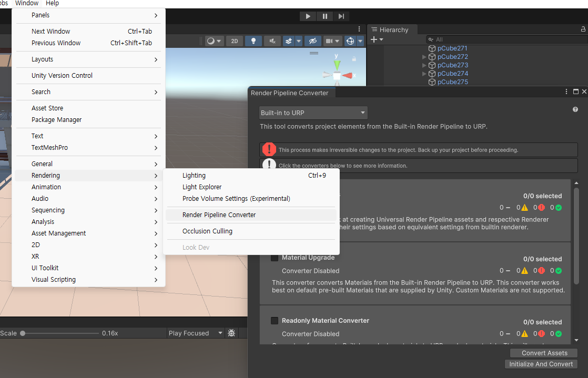The image size is (588, 378).
Task: Open gizmos dropdown arrow
Action: [360, 41]
